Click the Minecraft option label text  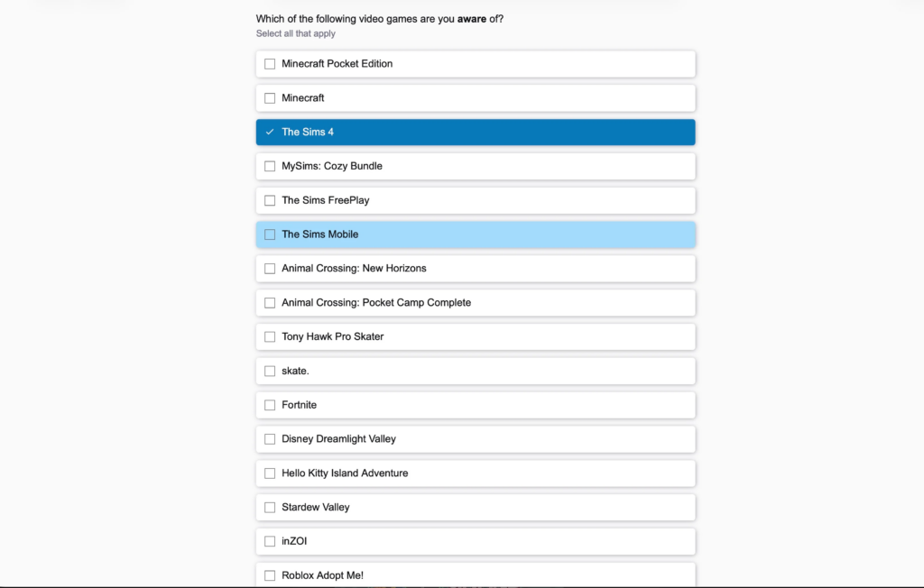[302, 98]
